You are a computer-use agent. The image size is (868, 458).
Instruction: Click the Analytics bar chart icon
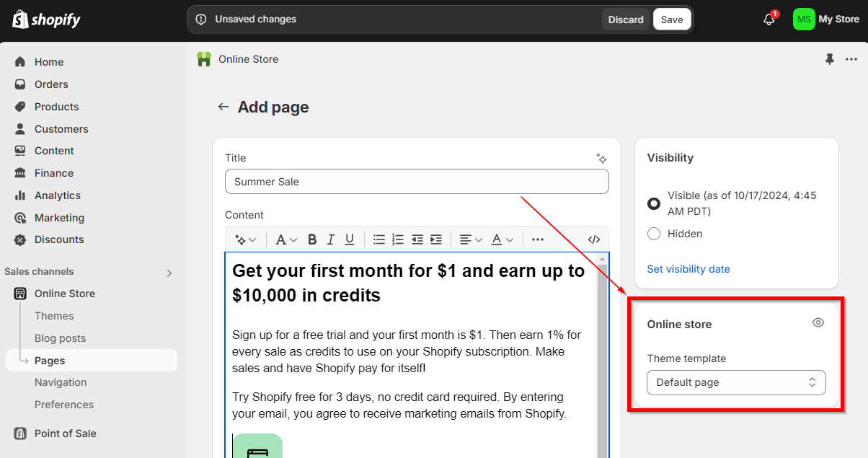[x=20, y=195]
